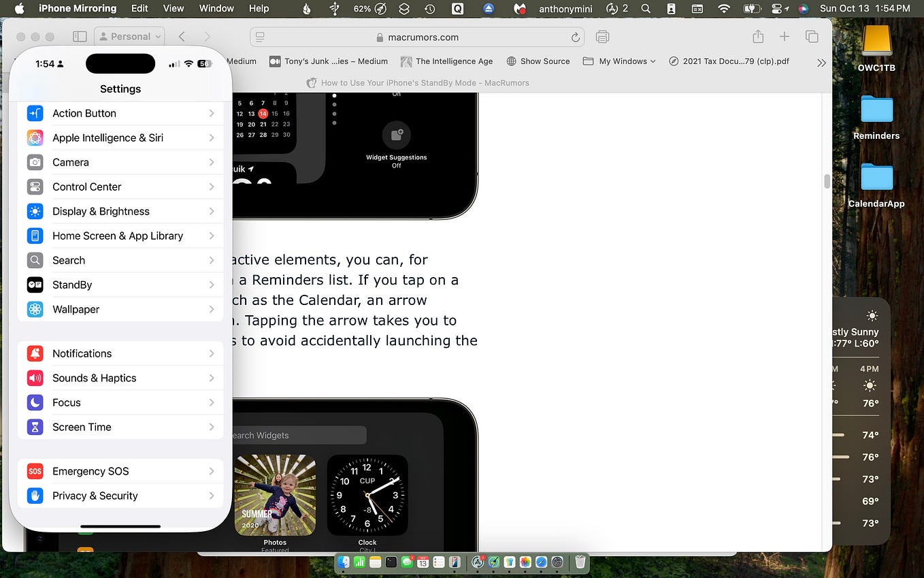Reload the page via the reload icon

pos(576,37)
